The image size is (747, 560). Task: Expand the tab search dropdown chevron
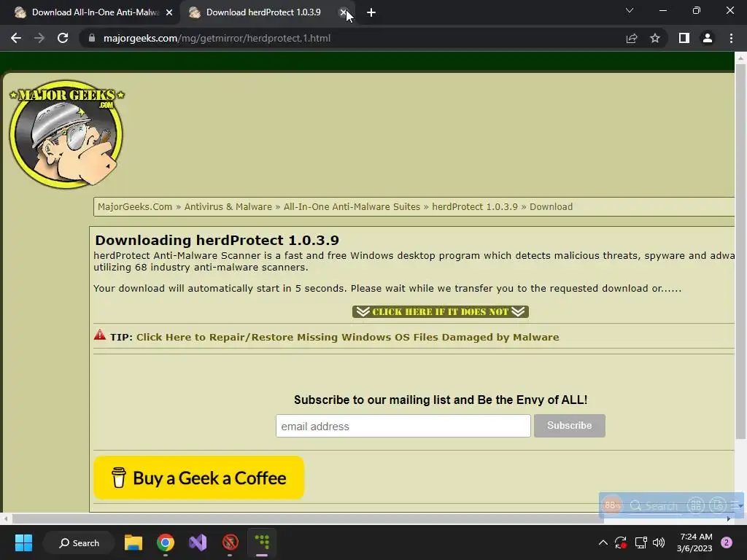pos(630,10)
